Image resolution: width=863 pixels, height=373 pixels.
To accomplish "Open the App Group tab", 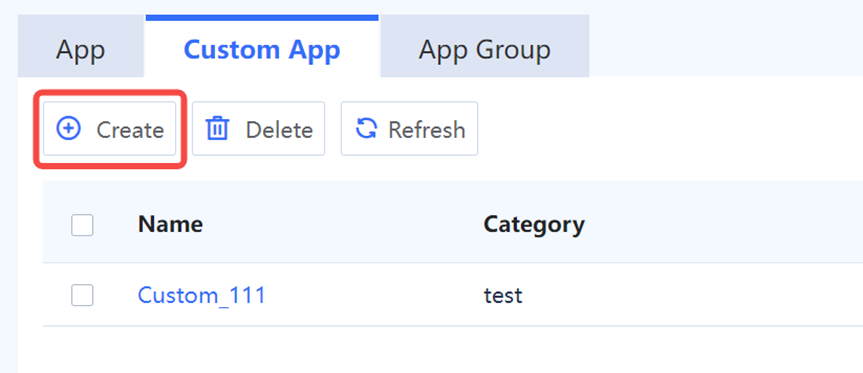I will pos(484,50).
